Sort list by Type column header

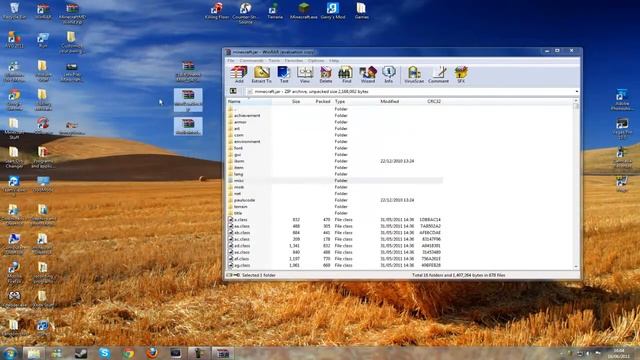[355, 101]
